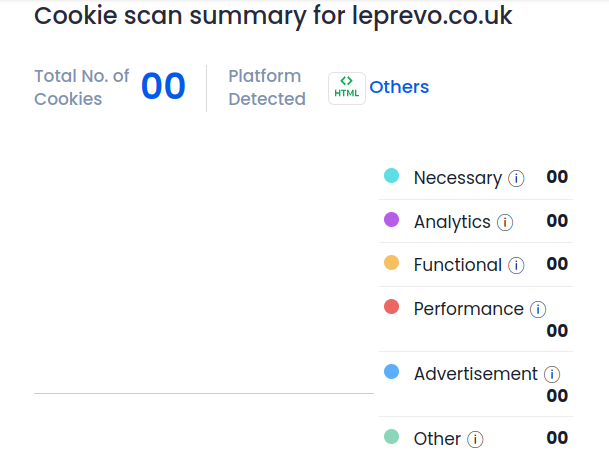Click the blue Advertisement color dot

(x=392, y=372)
